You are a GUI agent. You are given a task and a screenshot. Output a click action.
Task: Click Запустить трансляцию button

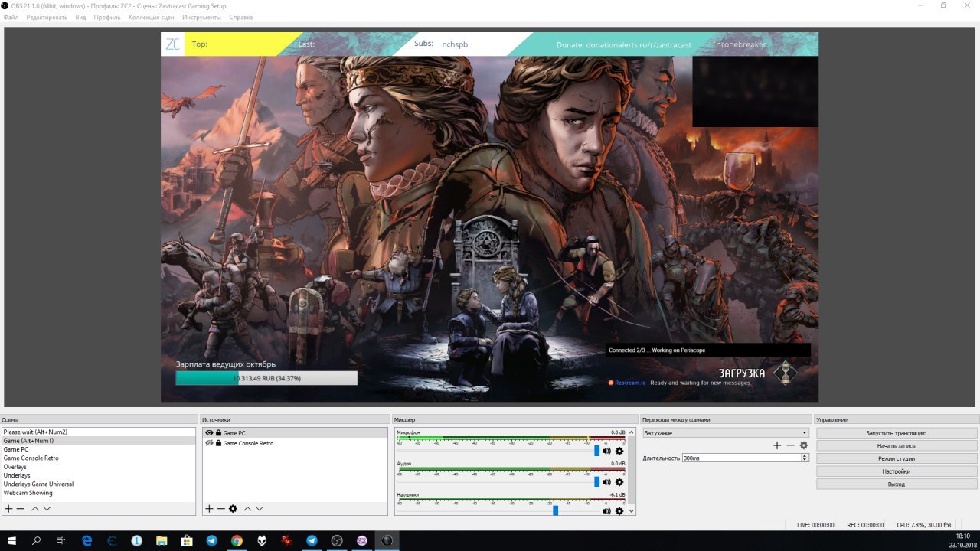pos(897,433)
